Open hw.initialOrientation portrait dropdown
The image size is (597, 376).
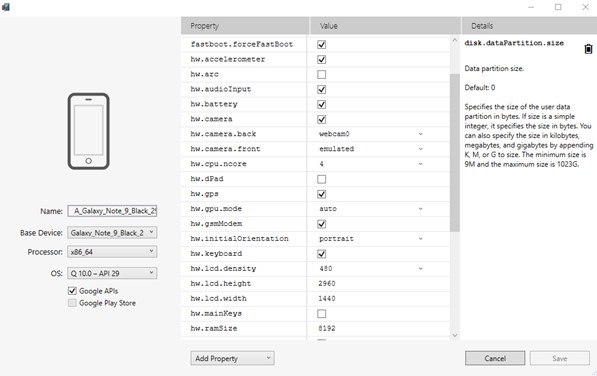point(420,239)
